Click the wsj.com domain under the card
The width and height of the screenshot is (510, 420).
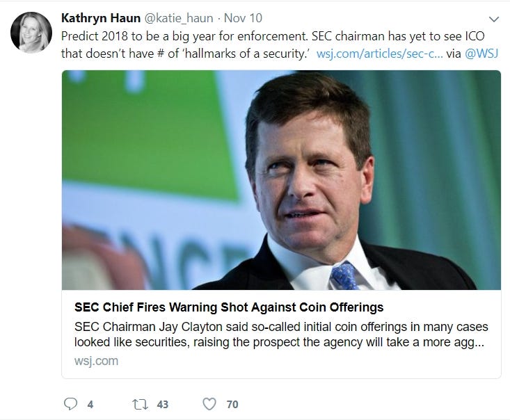95,361
